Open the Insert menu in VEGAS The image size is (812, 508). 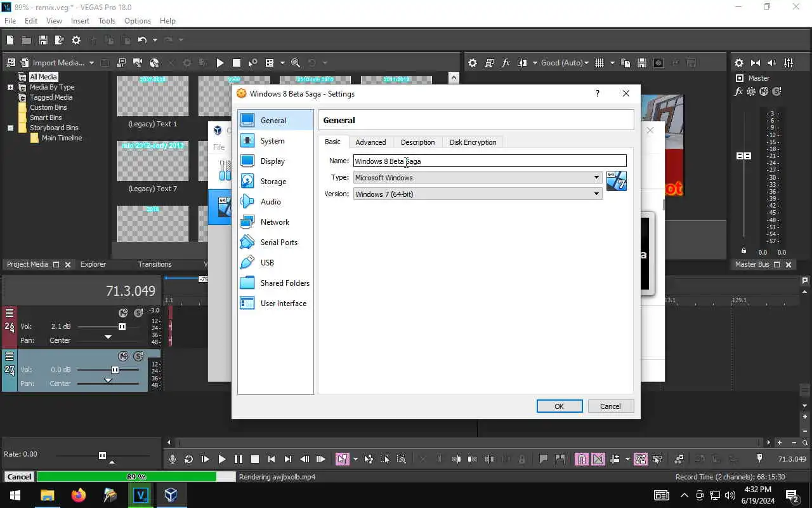click(80, 21)
